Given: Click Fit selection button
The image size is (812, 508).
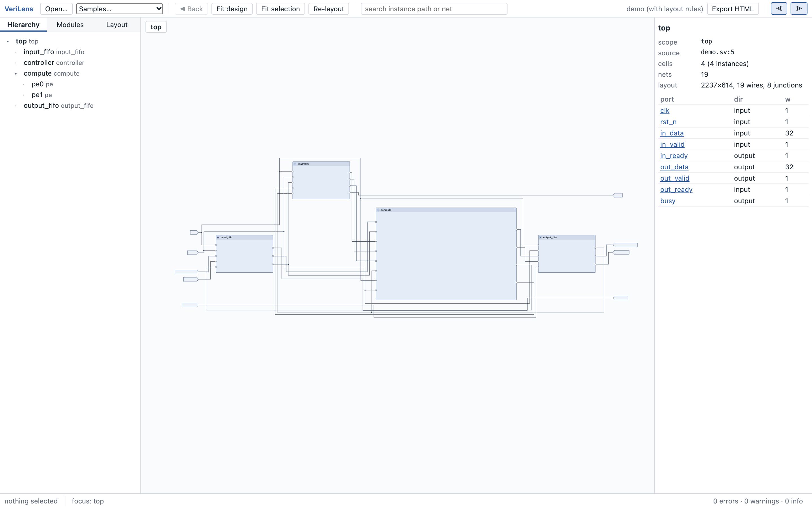Looking at the screenshot, I should [280, 9].
